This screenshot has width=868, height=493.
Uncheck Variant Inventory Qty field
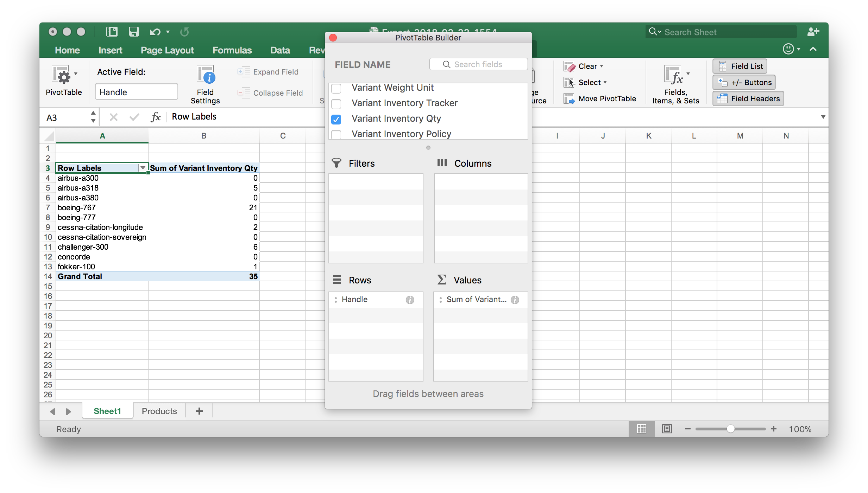[x=336, y=119]
